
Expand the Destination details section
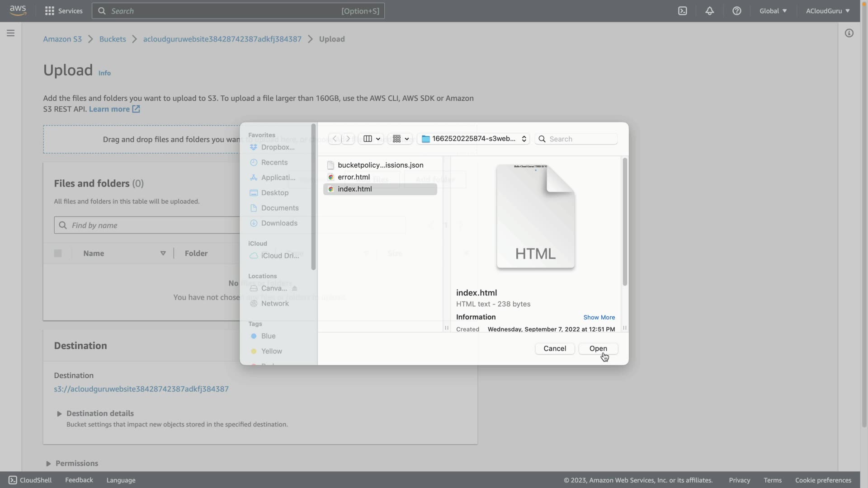[x=59, y=413]
